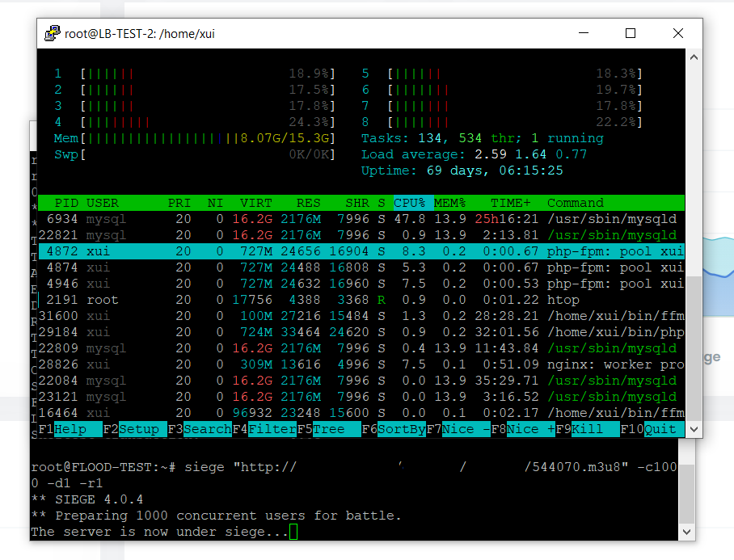Click the 'SIEGE 4.0.4' version line
Image resolution: width=734 pixels, height=560 pixels.
pos(87,499)
